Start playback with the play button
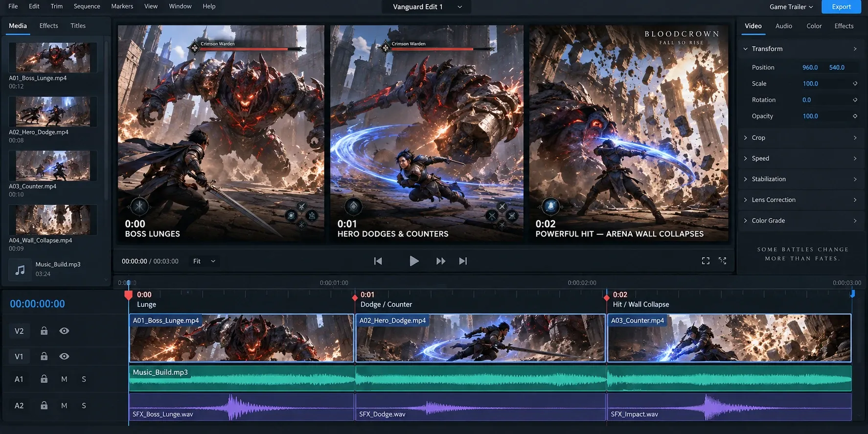 pos(414,261)
